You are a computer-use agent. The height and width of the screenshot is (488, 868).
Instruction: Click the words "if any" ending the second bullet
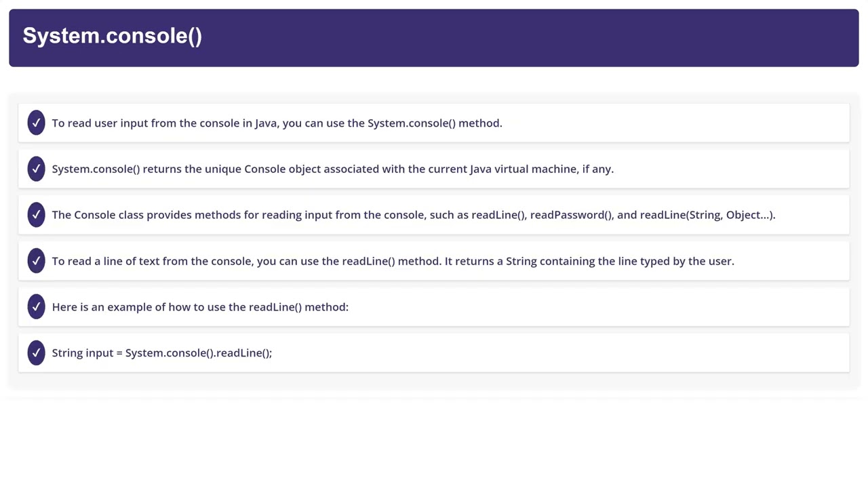(597, 169)
